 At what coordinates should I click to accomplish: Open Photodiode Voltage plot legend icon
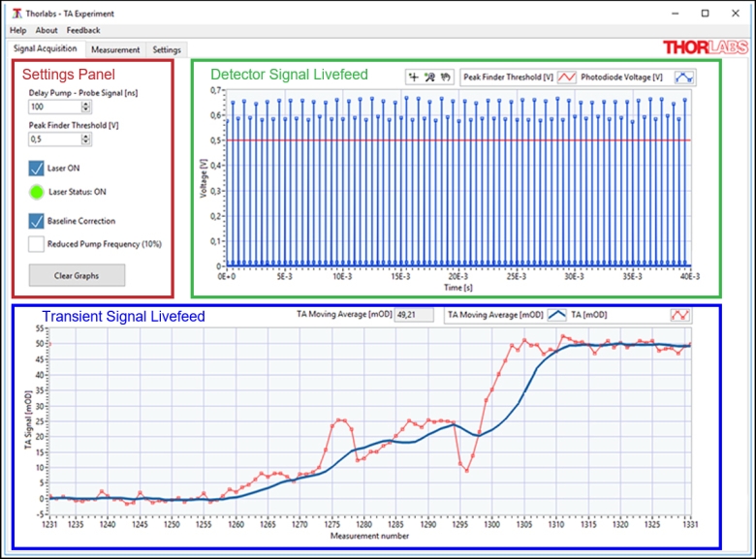pyautogui.click(x=683, y=78)
